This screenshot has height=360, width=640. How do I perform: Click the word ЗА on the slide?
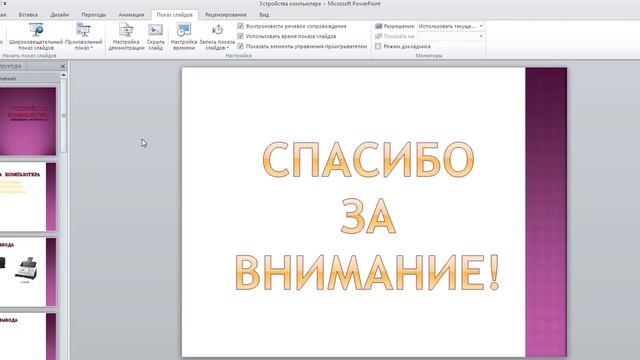coord(368,216)
